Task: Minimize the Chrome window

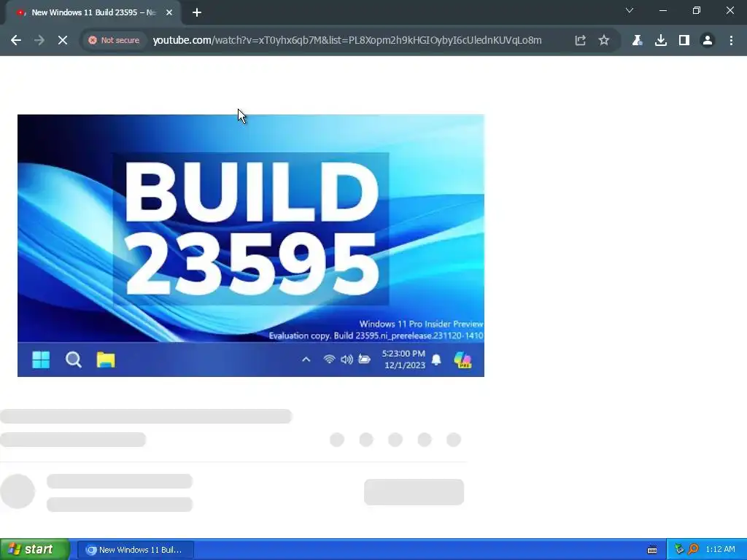Action: [x=662, y=10]
